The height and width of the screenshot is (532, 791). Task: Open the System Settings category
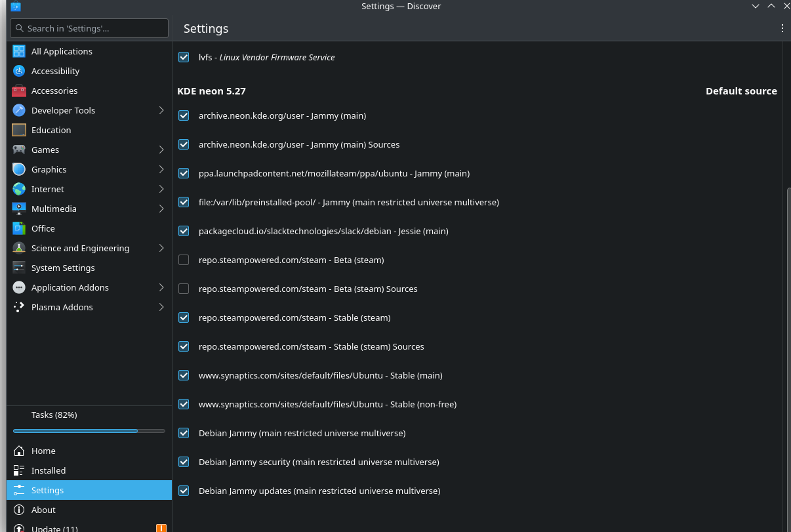pyautogui.click(x=89, y=268)
